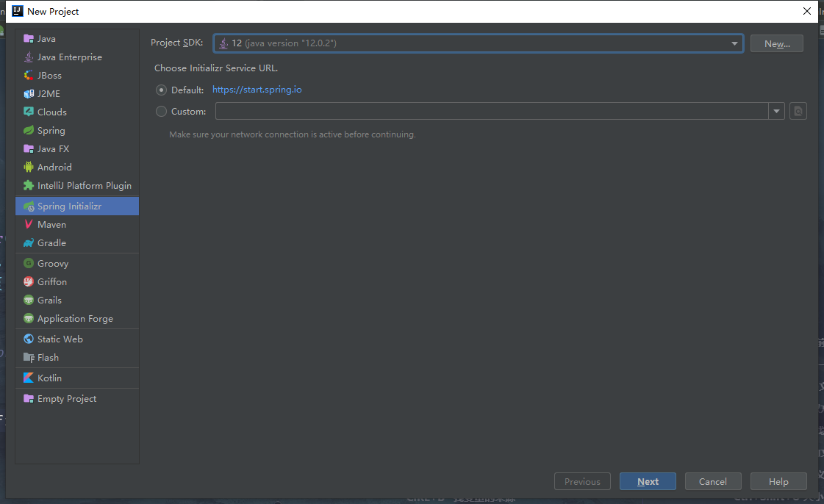The image size is (824, 504).
Task: Click the Android robot icon
Action: pyautogui.click(x=29, y=167)
